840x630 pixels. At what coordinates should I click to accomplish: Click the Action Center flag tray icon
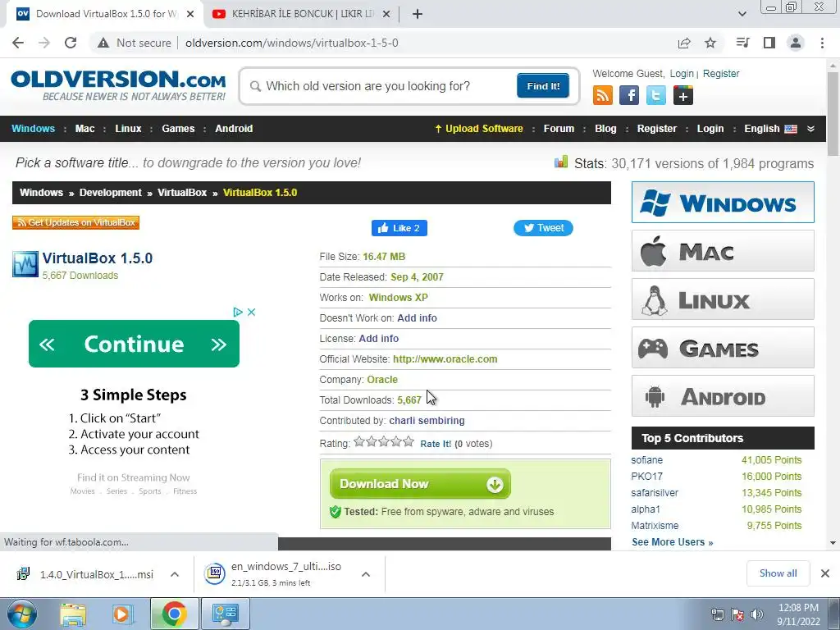(737, 614)
